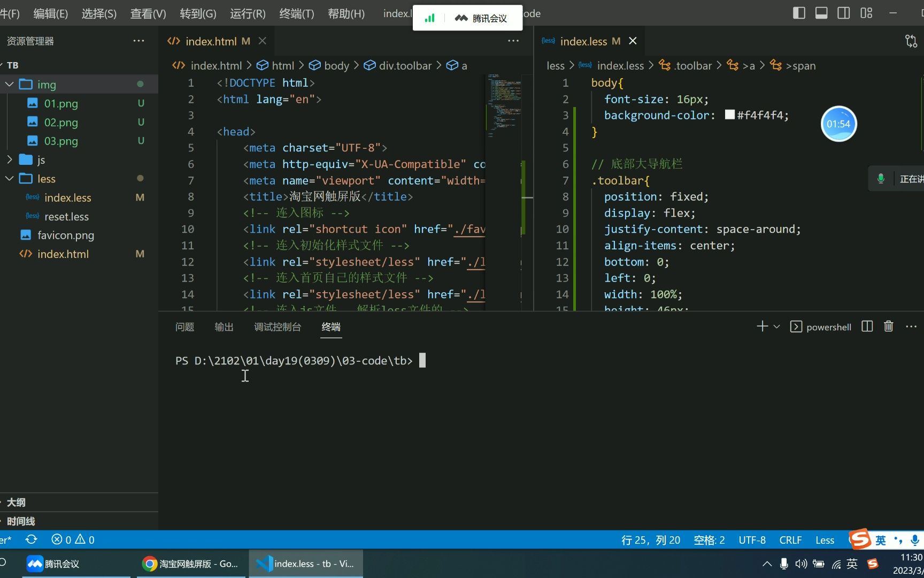Screen dimensions: 924x578
Task: Select the 终端 panel tab
Action: (x=331, y=326)
